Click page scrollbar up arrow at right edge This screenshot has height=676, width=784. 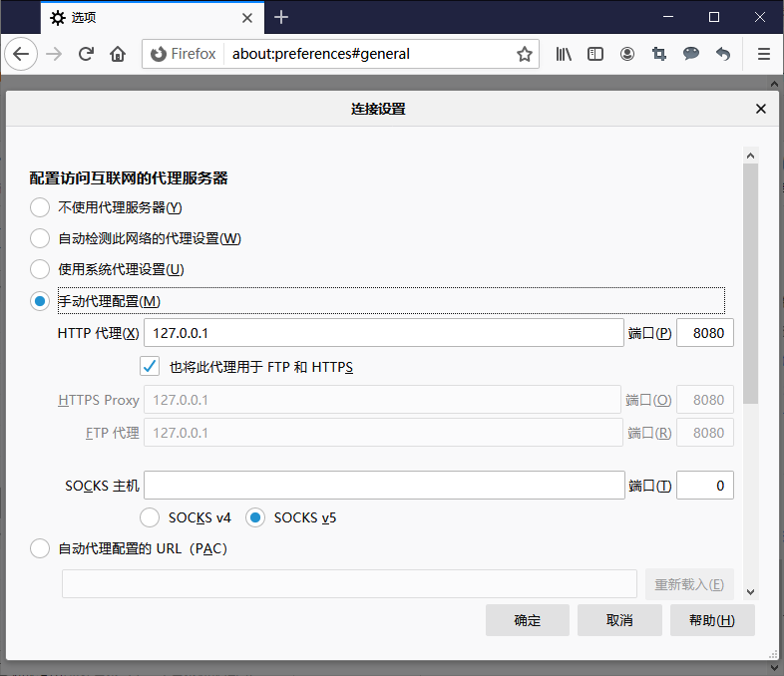click(774, 84)
